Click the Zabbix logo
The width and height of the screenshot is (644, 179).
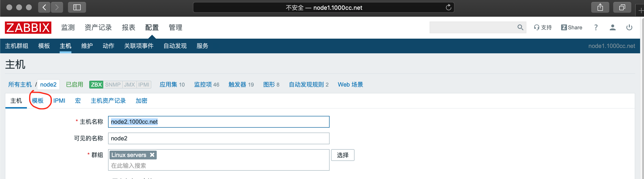(28, 27)
